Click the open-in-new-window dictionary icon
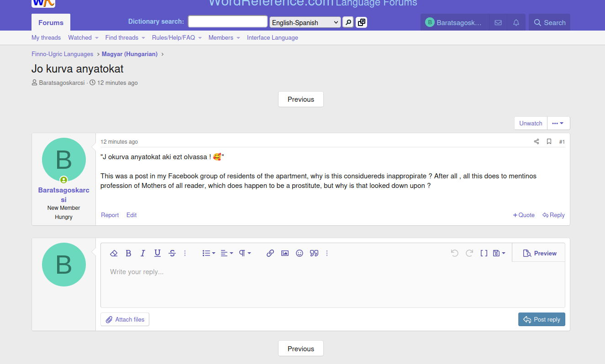This screenshot has width=605, height=364. tap(362, 22)
